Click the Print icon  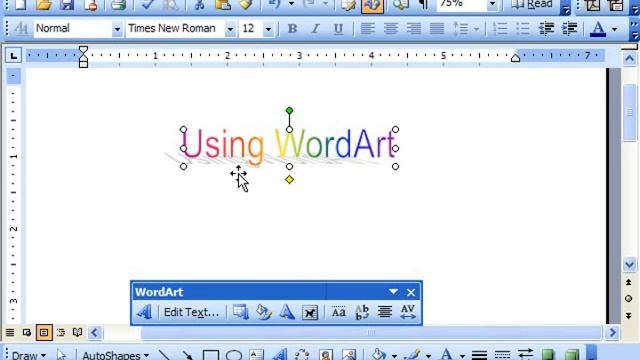(x=118, y=5)
